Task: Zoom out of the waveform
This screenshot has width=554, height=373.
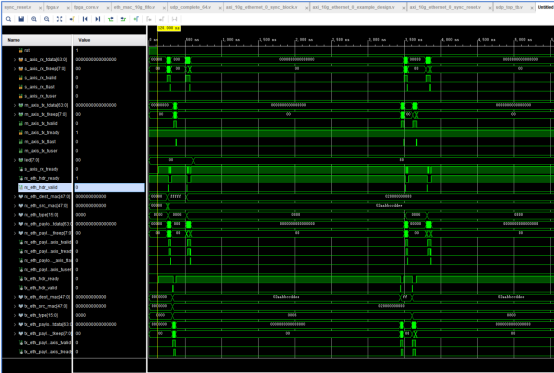Action: point(47,19)
